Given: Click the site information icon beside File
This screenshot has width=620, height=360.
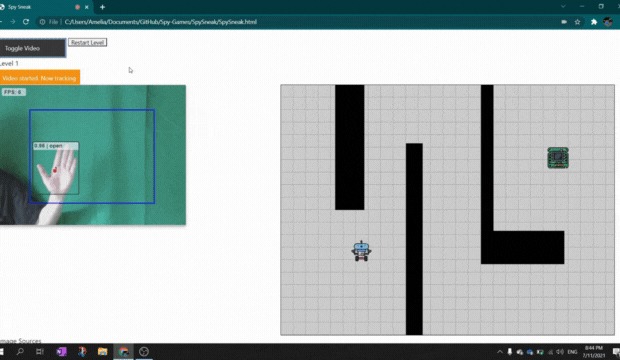Looking at the screenshot, I should pyautogui.click(x=42, y=22).
